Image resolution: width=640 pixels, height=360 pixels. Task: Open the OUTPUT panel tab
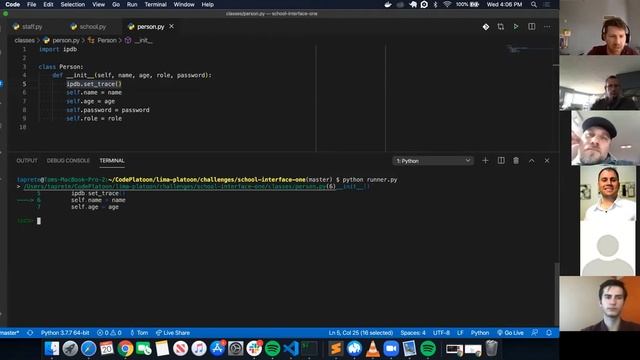27,161
